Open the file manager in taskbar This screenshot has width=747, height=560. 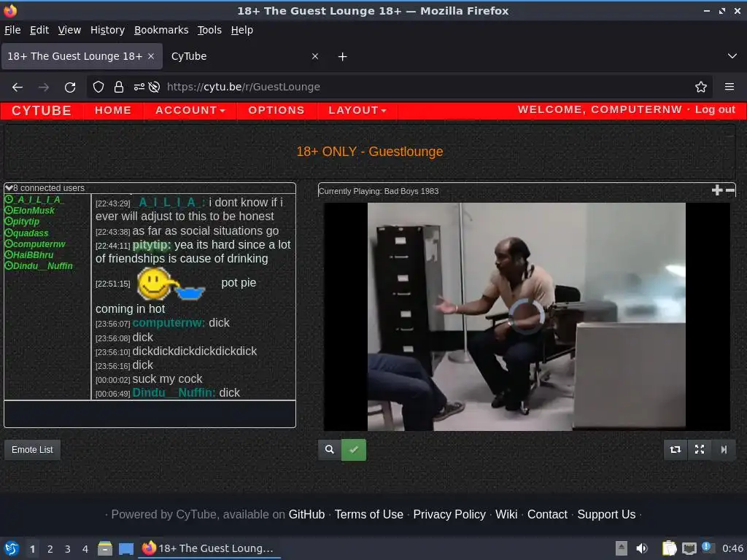(x=105, y=548)
